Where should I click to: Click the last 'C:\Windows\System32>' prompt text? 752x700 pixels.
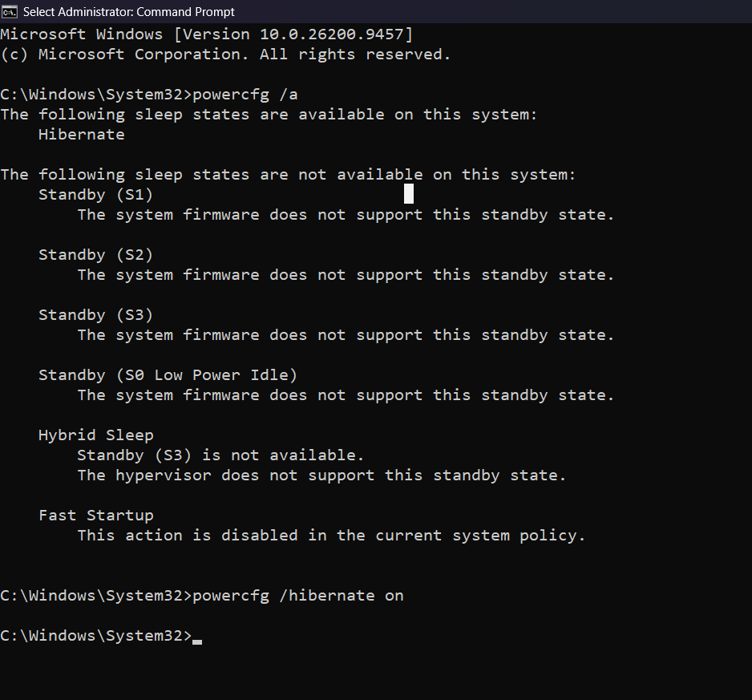coord(96,636)
